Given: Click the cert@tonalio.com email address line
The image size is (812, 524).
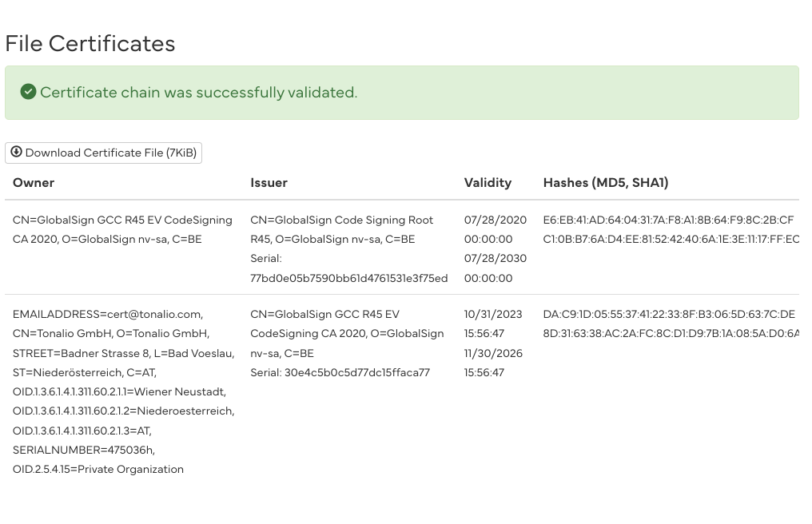Looking at the screenshot, I should (108, 314).
